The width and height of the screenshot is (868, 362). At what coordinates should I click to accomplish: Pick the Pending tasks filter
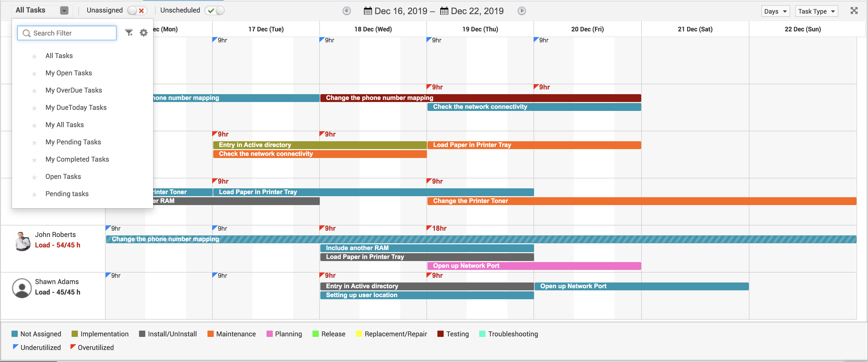(67, 194)
